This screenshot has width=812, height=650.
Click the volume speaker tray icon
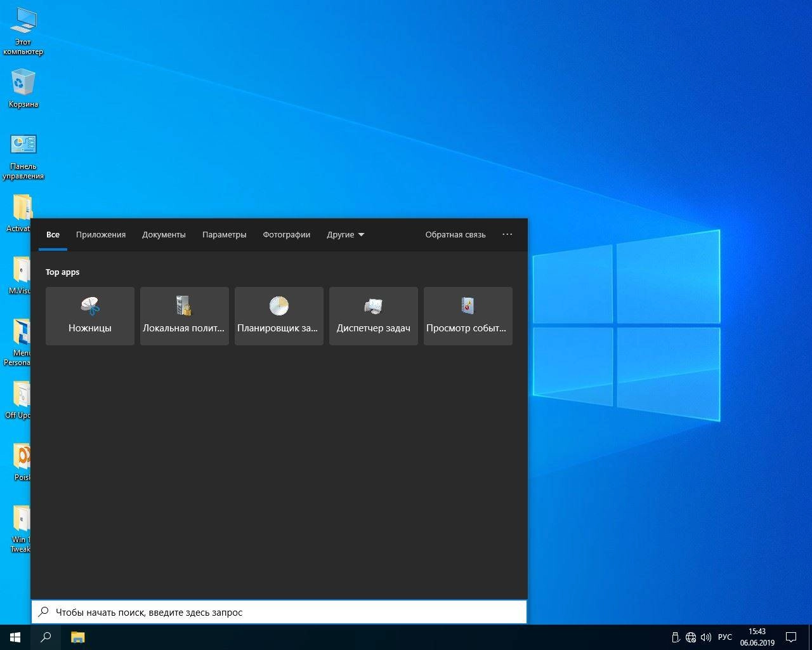705,637
